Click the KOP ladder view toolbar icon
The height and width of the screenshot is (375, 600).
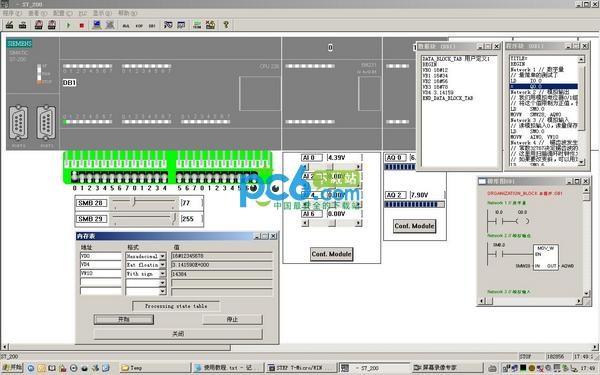[139, 26]
